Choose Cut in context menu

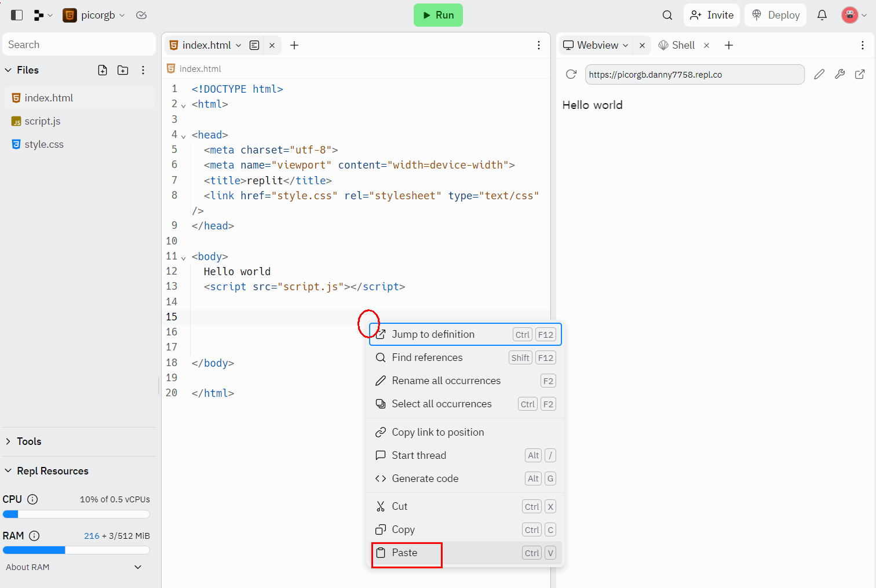coord(466,506)
